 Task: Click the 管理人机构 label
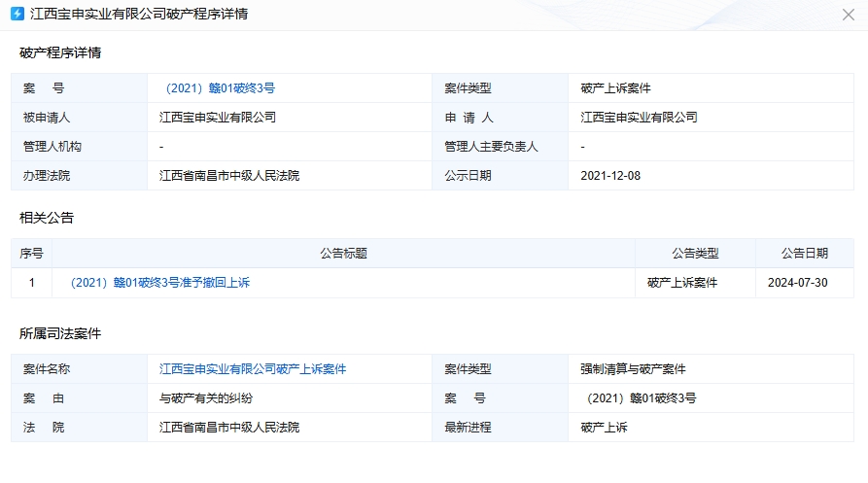(x=52, y=147)
